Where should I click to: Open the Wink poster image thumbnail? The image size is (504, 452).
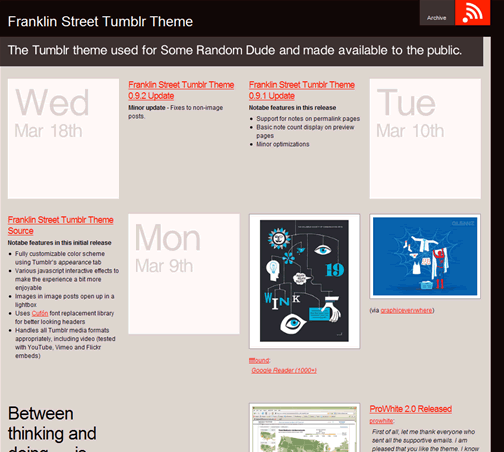[304, 281]
